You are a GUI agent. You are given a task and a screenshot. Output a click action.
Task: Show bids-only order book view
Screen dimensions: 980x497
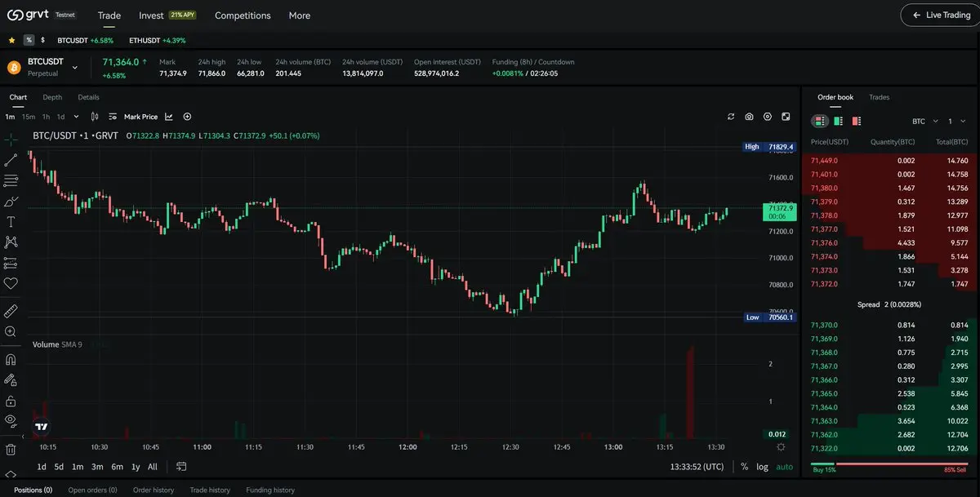pyautogui.click(x=839, y=121)
